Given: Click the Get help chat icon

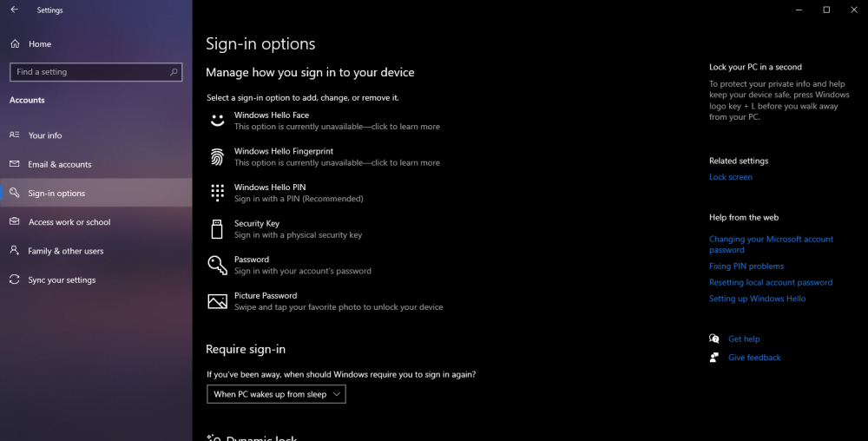Looking at the screenshot, I should click(714, 339).
